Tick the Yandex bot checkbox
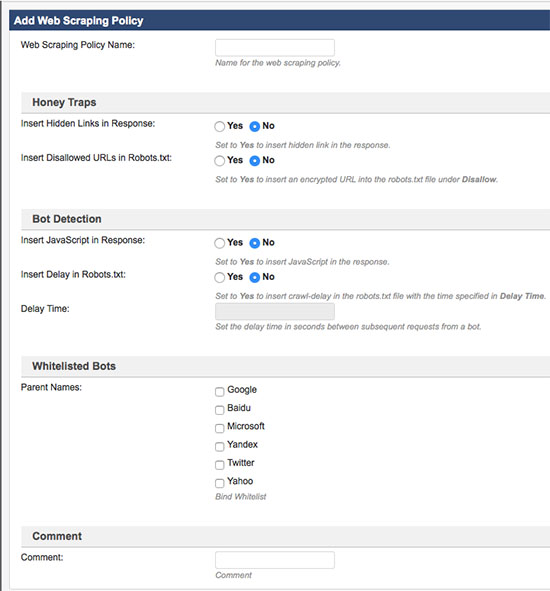The height and width of the screenshot is (591, 550). point(219,447)
